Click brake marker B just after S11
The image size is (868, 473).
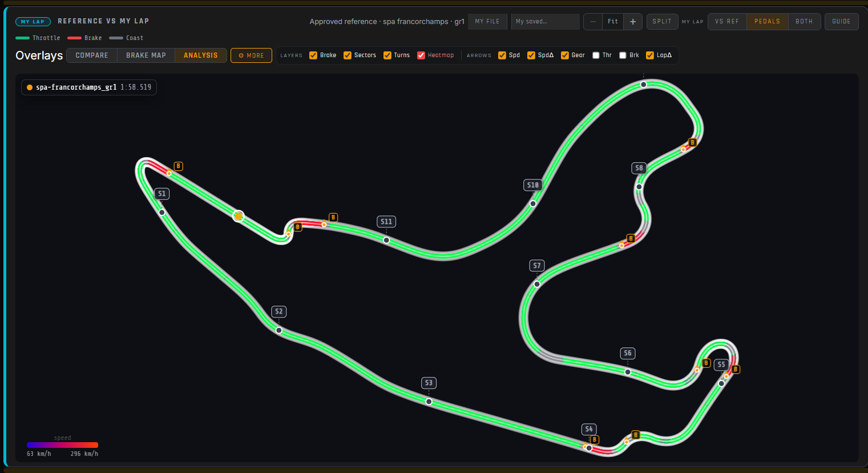pos(333,218)
